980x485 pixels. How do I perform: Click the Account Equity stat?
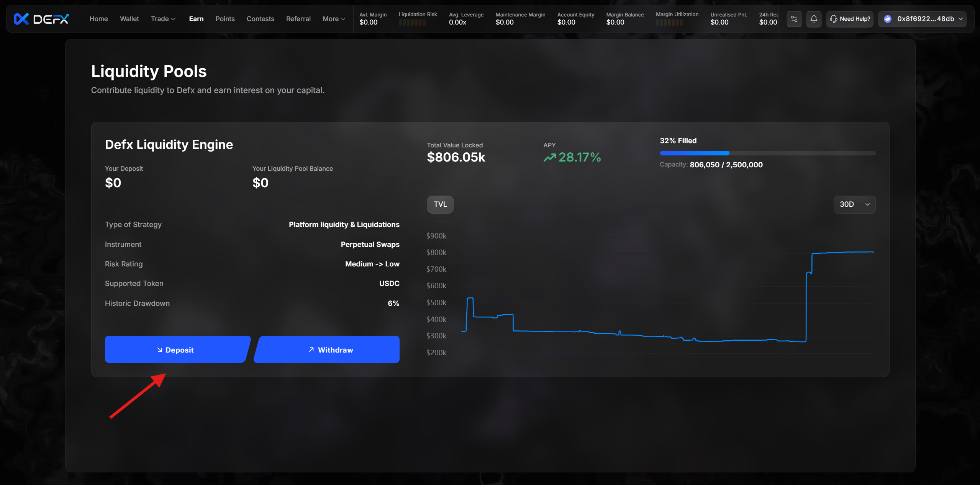coord(575,18)
